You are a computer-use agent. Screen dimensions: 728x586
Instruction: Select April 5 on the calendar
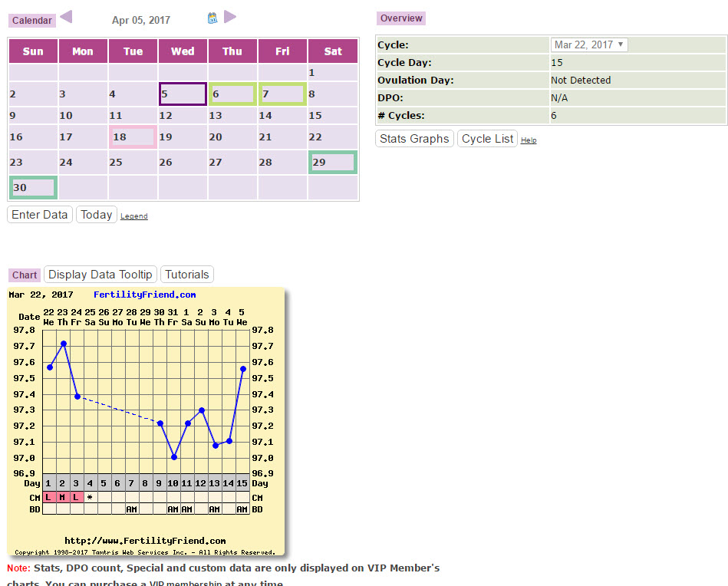tap(183, 94)
